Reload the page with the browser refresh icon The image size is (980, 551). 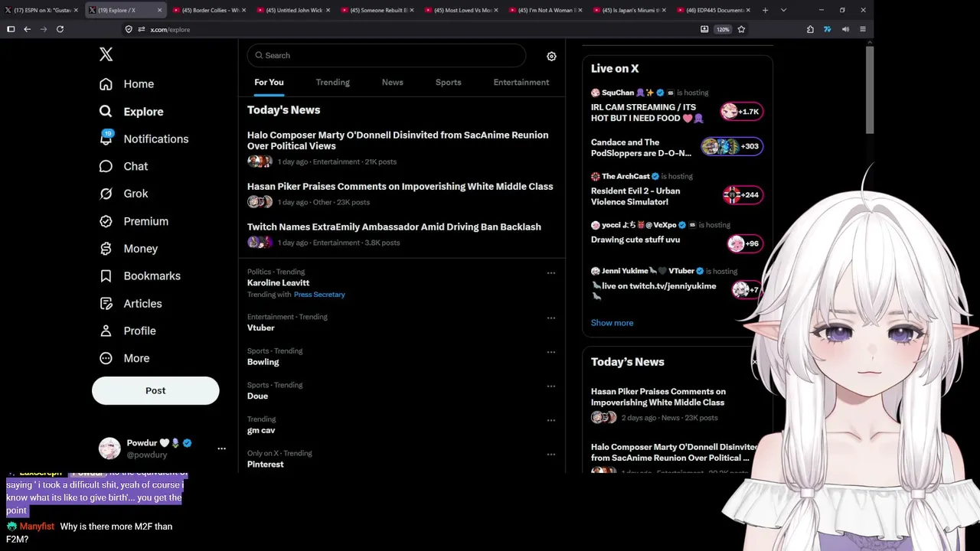point(60,29)
